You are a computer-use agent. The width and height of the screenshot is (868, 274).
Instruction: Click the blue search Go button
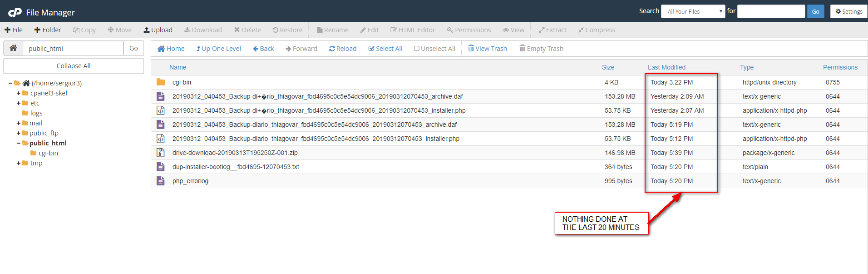815,11
